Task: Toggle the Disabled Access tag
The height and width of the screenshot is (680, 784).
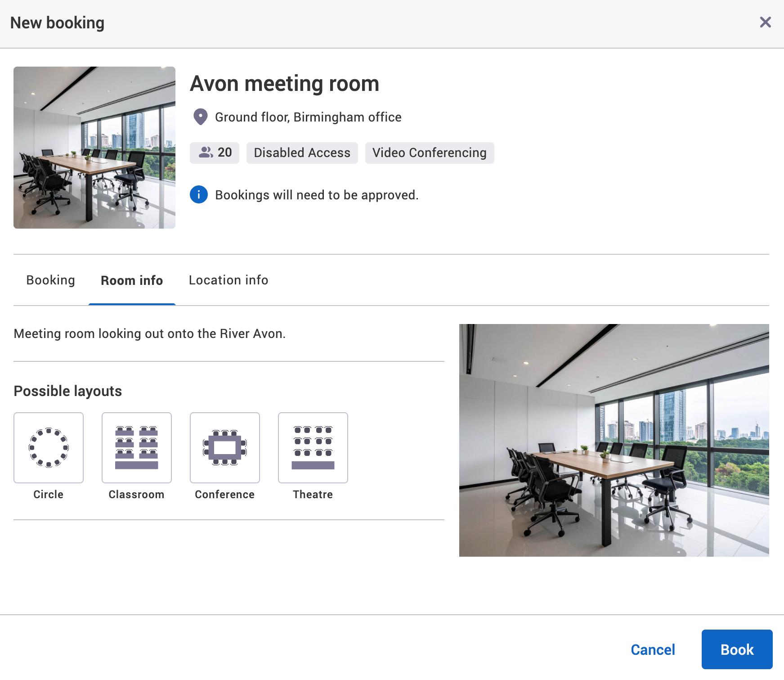Action: [302, 153]
